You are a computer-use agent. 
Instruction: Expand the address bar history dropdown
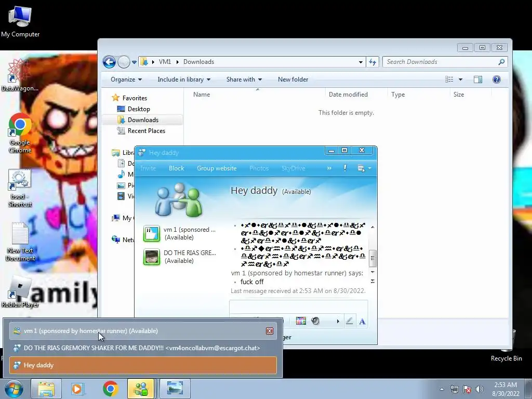[x=361, y=62]
